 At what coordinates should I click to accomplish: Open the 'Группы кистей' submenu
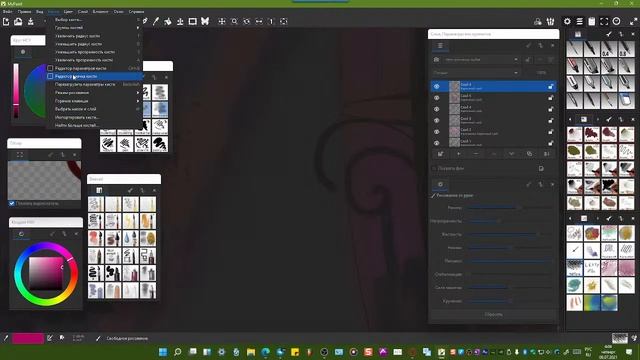coord(94,28)
